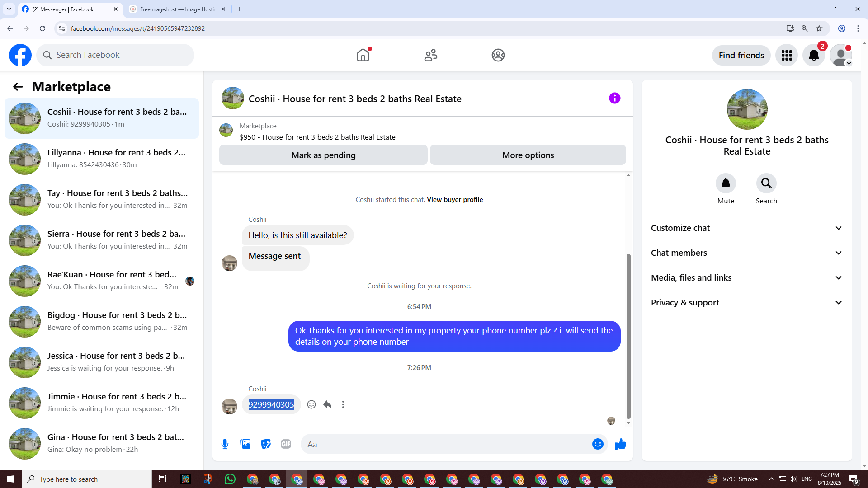Image resolution: width=868 pixels, height=488 pixels.
Task: Open conversation information purple icon
Action: 614,98
